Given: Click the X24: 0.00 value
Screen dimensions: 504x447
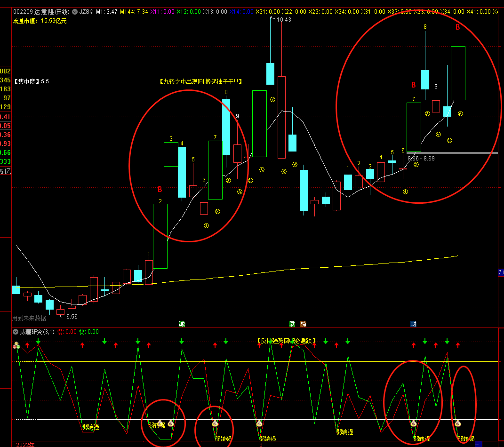Looking at the screenshot, I should point(347,12).
